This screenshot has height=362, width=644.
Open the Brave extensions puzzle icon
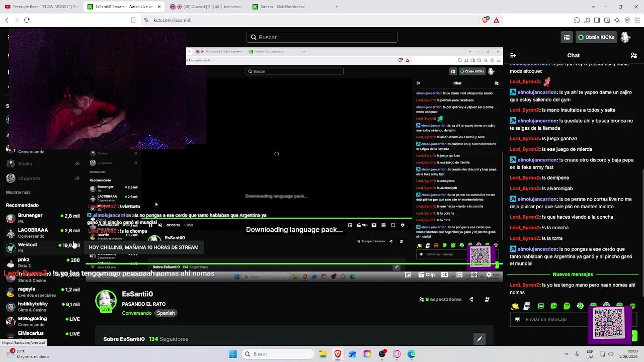tap(577, 20)
